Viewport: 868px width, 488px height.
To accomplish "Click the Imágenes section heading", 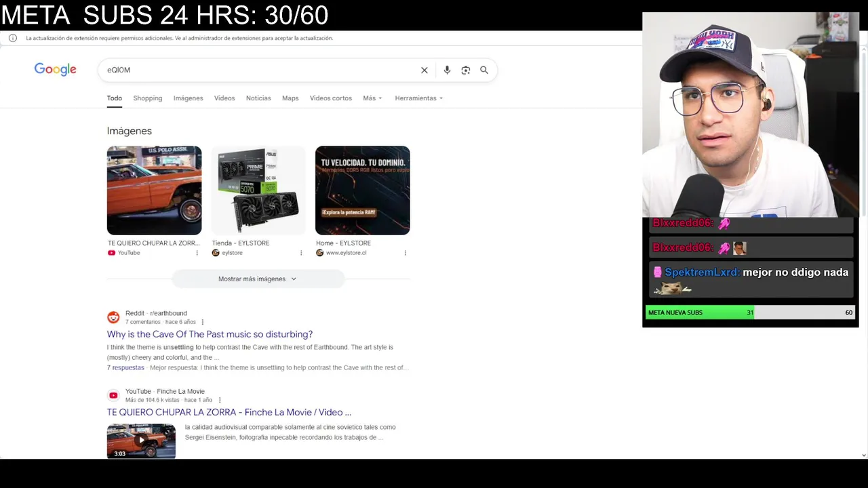I will click(x=129, y=131).
